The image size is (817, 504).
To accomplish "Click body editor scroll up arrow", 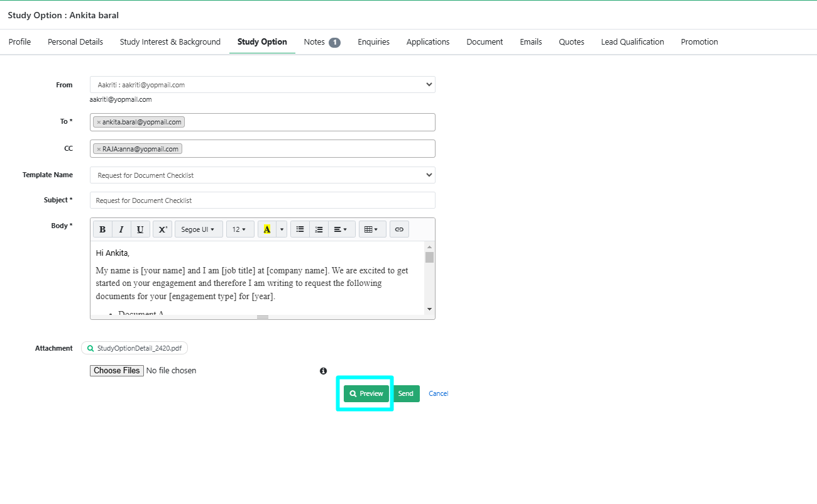I will (429, 246).
